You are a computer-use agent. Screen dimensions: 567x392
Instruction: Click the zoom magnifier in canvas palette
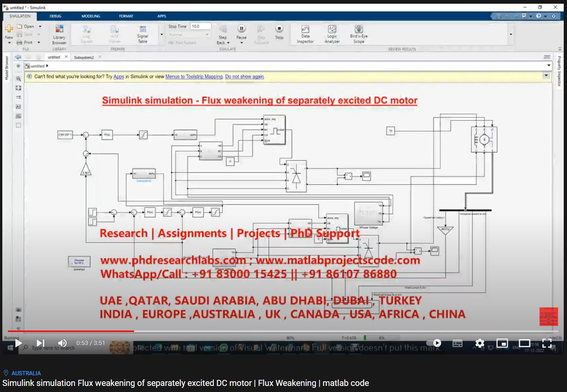(x=19, y=79)
